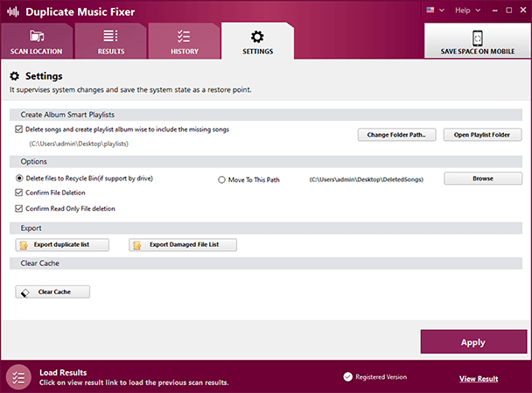Viewport: 532px width, 393px height.
Task: Click Export duplicate list button
Action: pos(62,245)
